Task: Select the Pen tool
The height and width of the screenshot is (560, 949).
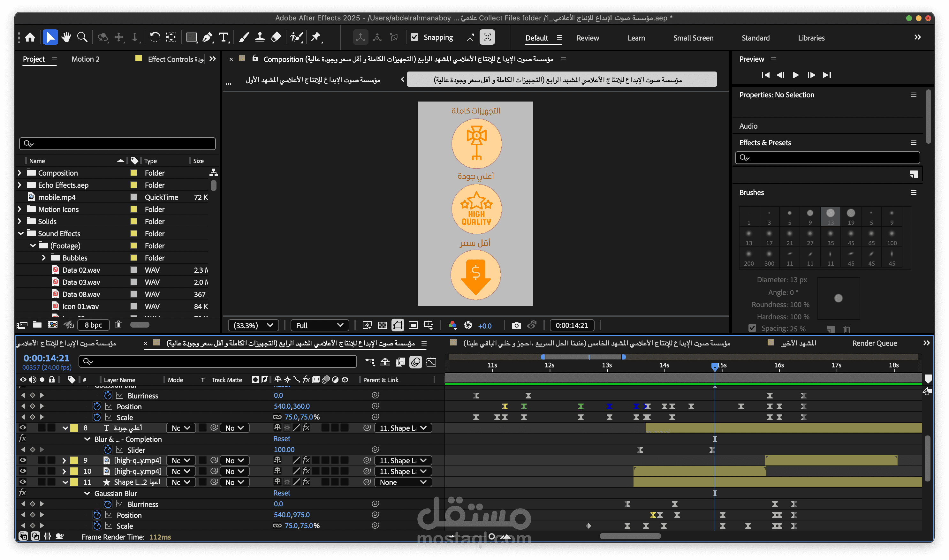Action: point(207,37)
